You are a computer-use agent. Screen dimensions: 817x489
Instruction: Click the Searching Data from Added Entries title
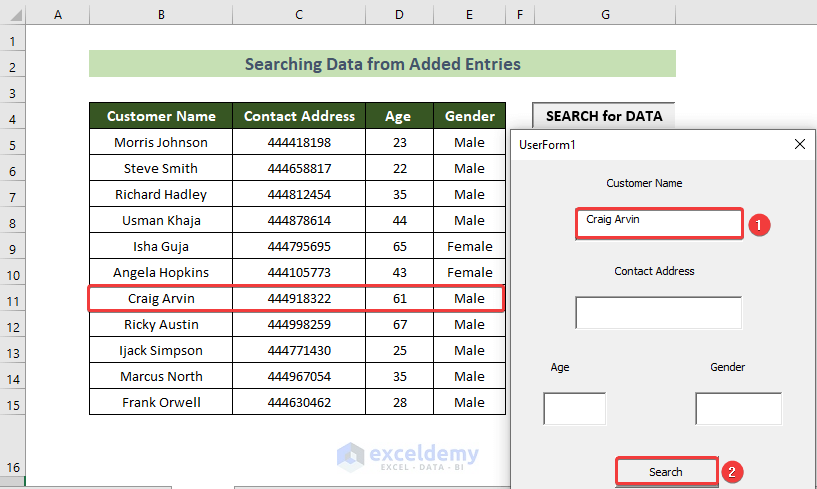pyautogui.click(x=382, y=64)
